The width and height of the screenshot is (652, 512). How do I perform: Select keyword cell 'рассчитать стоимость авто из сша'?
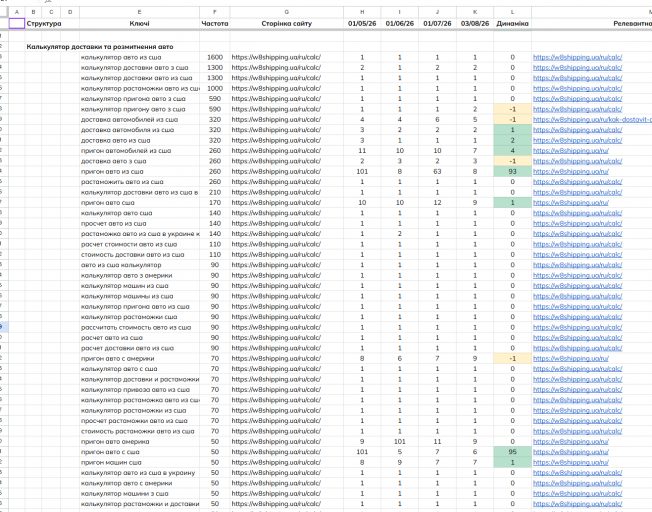click(139, 328)
